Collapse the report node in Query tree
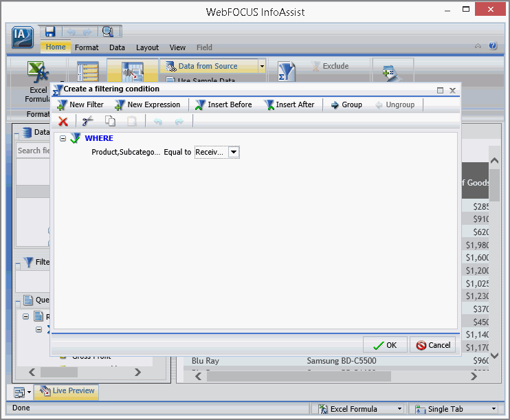The width and height of the screenshot is (510, 420). pyautogui.click(x=25, y=316)
